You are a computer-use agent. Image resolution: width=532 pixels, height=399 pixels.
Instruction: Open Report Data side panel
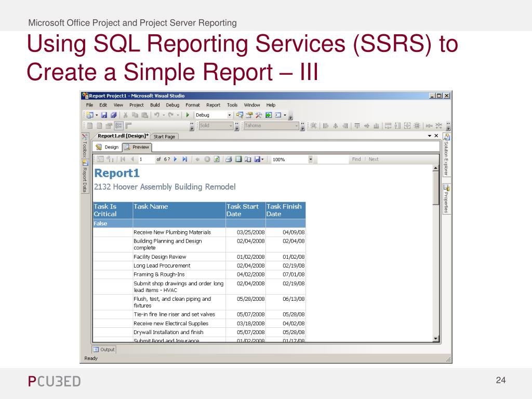[85, 177]
